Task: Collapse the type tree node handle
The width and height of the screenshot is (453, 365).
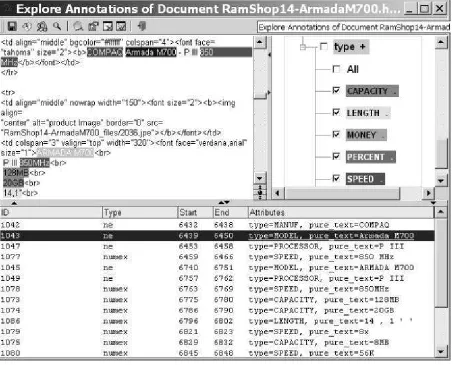Action: click(x=303, y=47)
